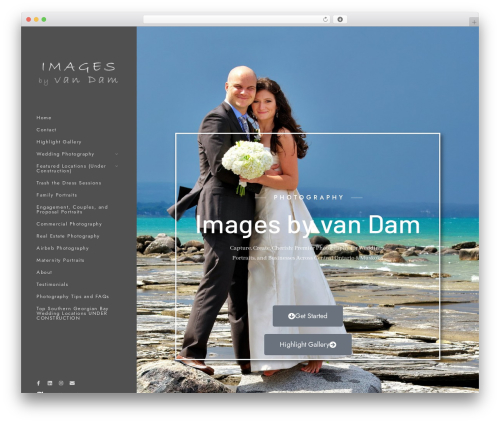Click the email envelope icon
500x423 pixels.
pyautogui.click(x=72, y=383)
